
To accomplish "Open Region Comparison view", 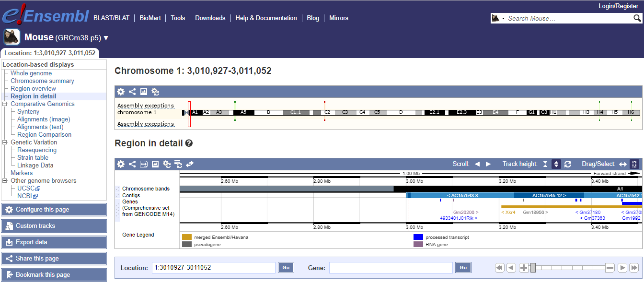I will (x=44, y=135).
